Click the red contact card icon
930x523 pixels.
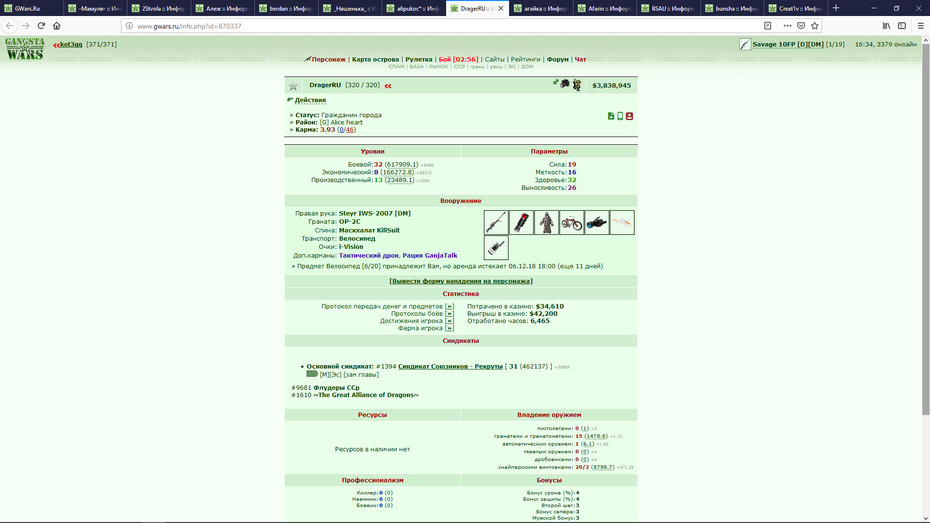pos(629,116)
